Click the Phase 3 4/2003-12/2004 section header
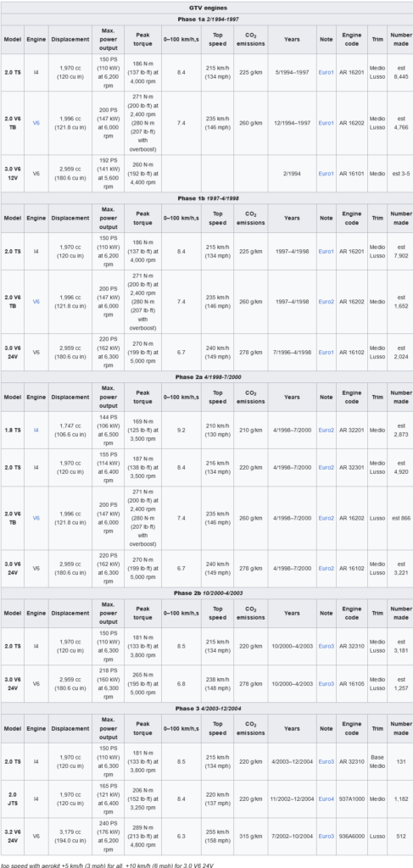The height and width of the screenshot is (868, 413). pyautogui.click(x=208, y=709)
